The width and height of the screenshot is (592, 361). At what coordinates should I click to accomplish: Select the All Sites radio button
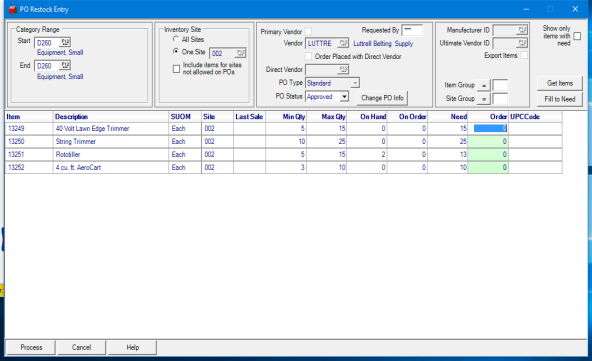(176, 39)
